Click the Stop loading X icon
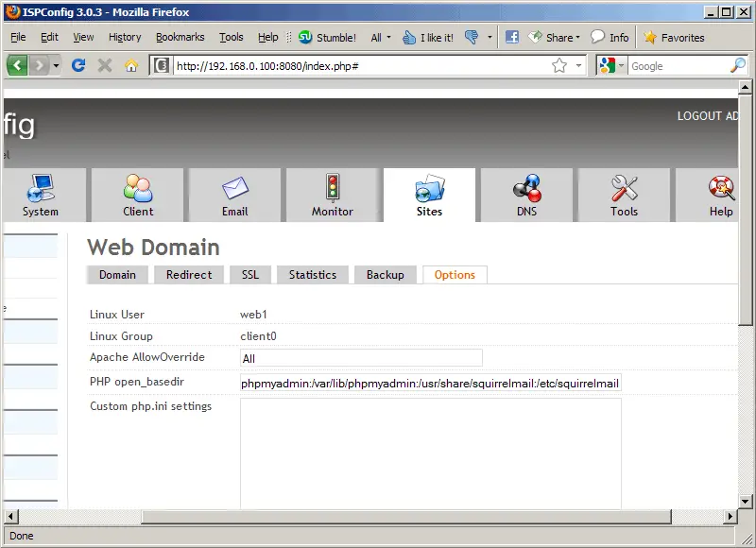Image resolution: width=756 pixels, height=548 pixels. pos(105,65)
